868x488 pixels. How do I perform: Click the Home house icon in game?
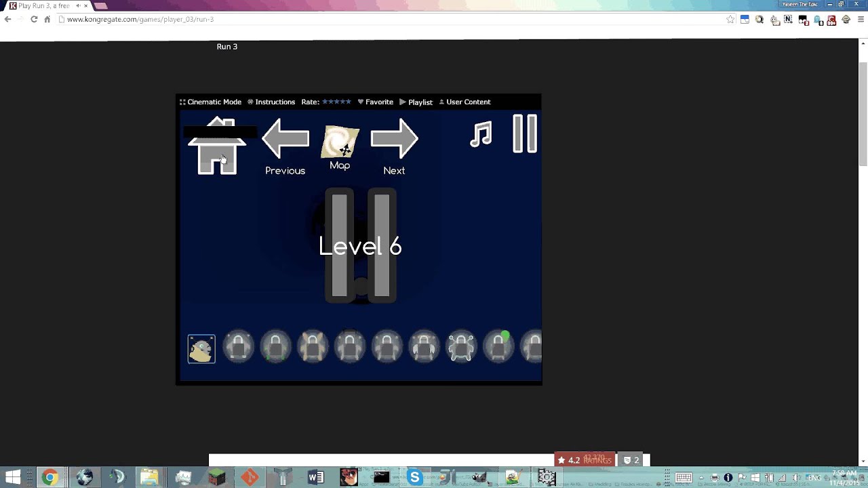point(217,148)
